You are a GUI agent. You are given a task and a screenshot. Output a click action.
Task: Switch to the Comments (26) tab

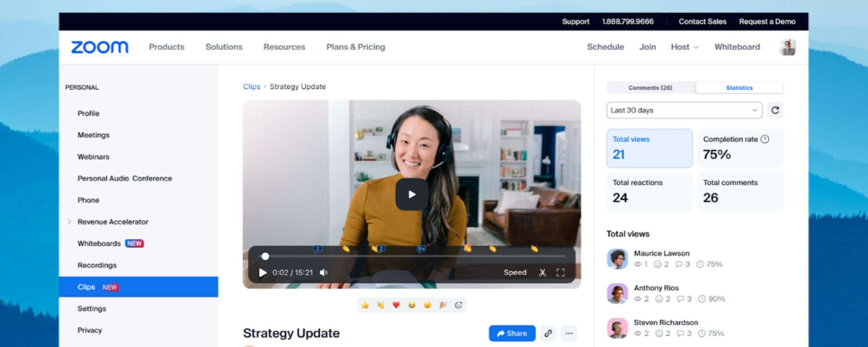coord(651,88)
